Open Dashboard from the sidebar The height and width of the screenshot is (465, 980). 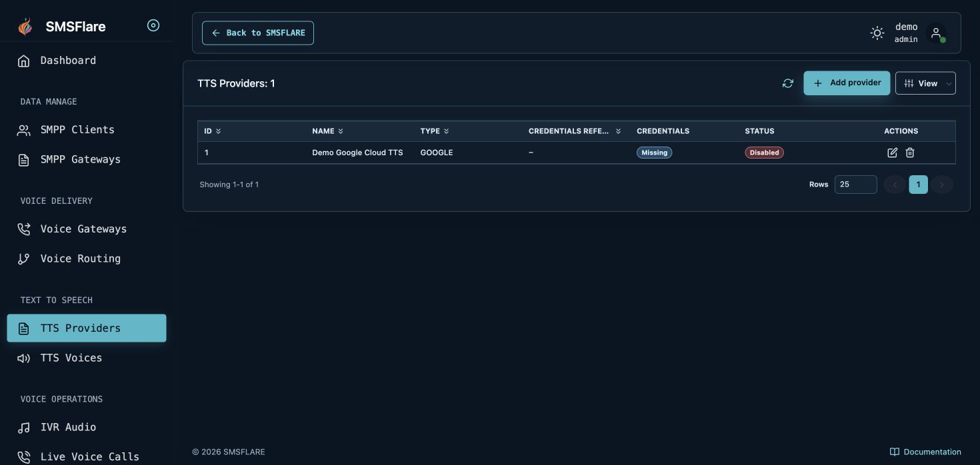tap(87, 61)
